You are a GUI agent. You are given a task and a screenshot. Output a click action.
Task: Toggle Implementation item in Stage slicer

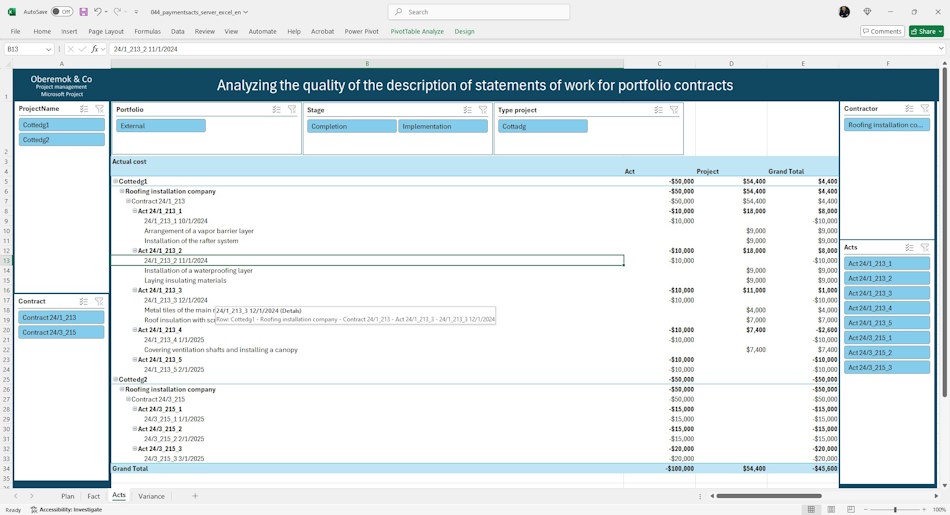(443, 126)
